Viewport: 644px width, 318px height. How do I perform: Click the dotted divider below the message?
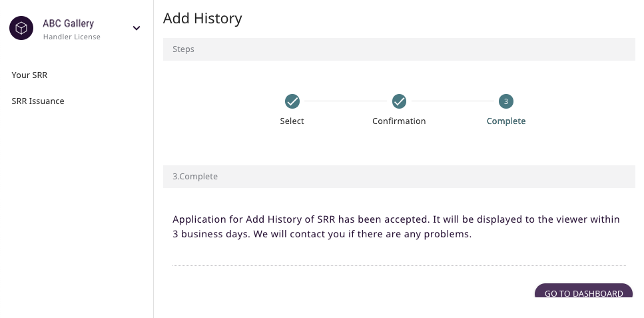click(x=399, y=266)
